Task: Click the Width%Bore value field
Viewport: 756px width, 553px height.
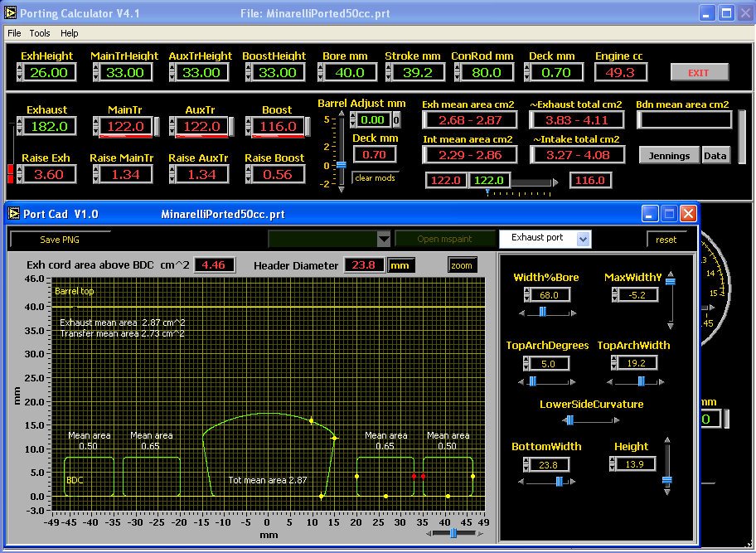Action: click(550, 295)
